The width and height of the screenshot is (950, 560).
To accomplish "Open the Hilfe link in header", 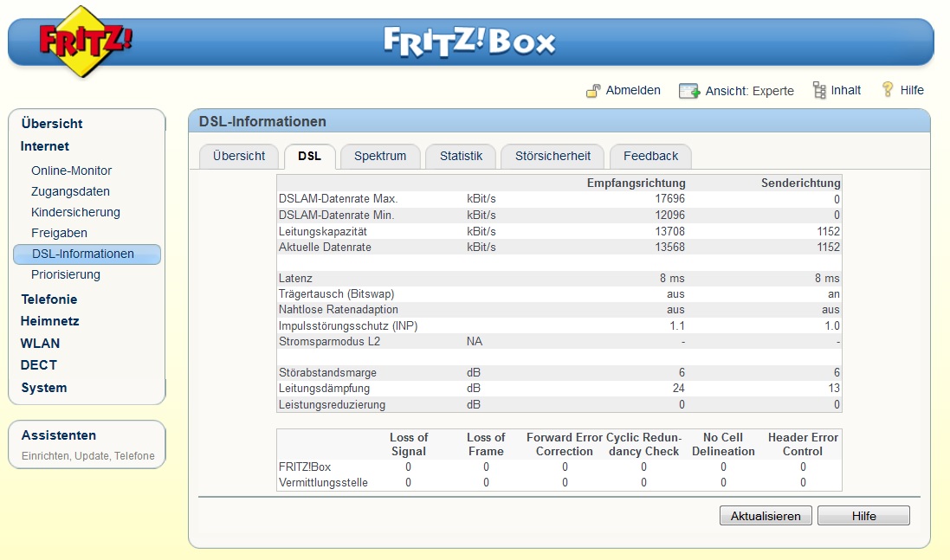I will 912,90.
